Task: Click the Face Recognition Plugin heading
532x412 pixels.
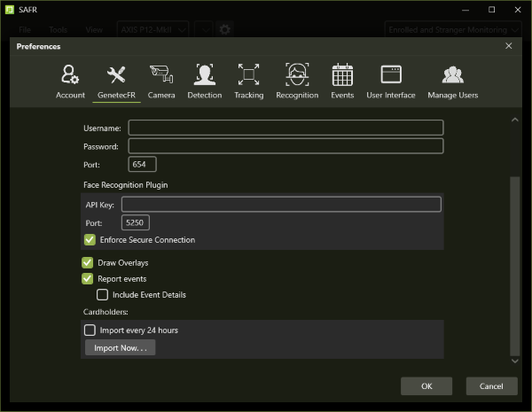Action: pyautogui.click(x=126, y=185)
